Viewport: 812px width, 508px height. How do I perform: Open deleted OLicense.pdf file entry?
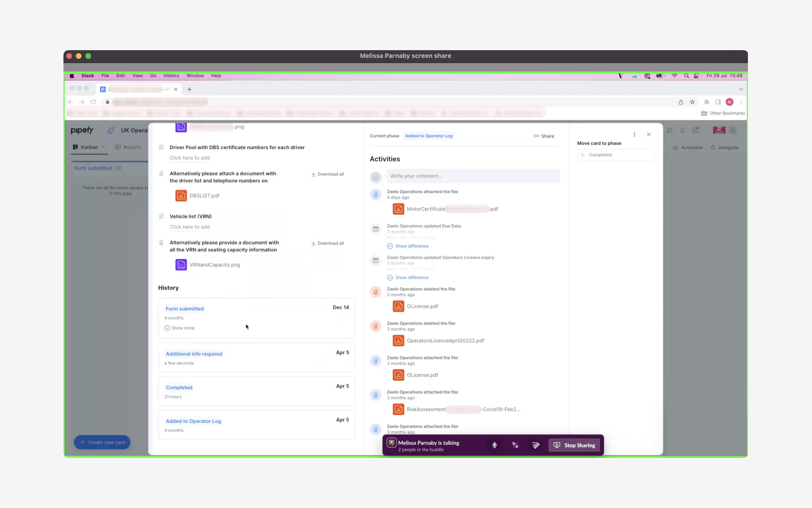click(416, 306)
